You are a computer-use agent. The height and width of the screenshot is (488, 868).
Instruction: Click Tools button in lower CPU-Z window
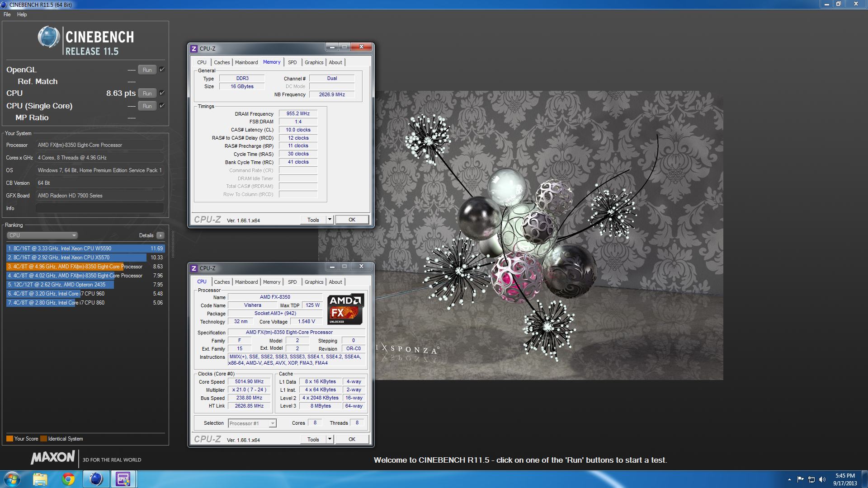pos(313,440)
